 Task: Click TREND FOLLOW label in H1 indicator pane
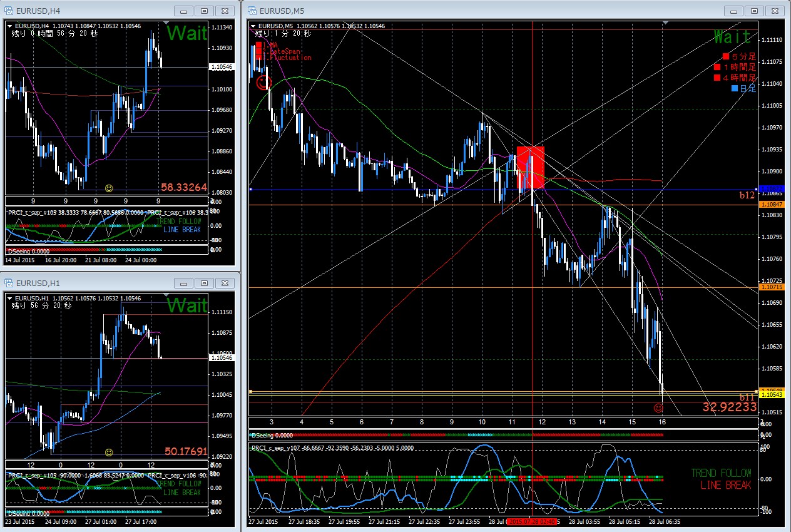click(180, 484)
